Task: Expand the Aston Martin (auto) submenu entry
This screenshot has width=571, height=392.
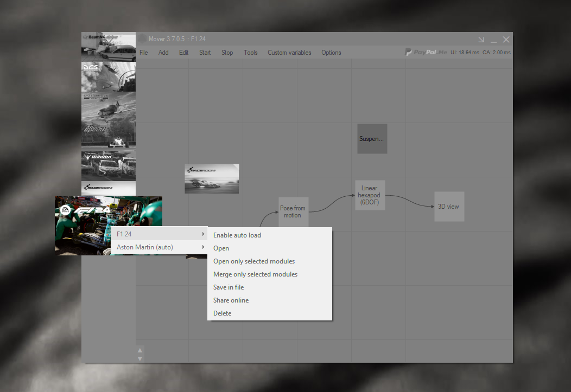Action: (x=159, y=247)
